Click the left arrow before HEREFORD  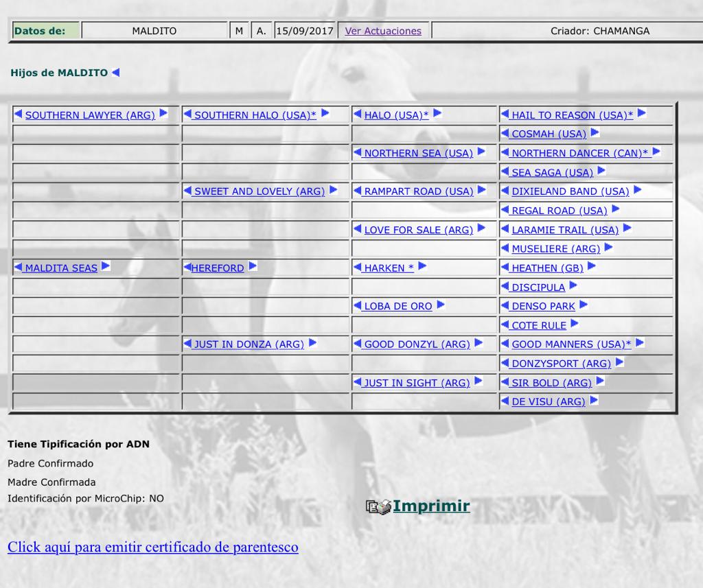click(187, 267)
